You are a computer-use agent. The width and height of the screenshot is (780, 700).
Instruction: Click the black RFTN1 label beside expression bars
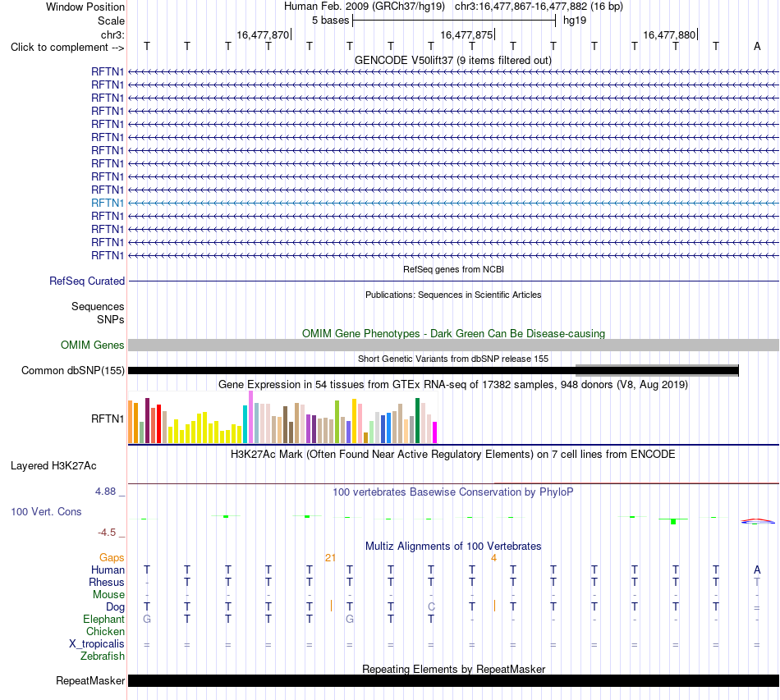108,419
